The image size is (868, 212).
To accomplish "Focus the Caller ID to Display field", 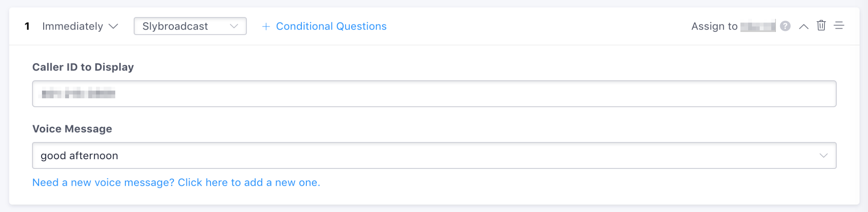I will click(x=434, y=94).
